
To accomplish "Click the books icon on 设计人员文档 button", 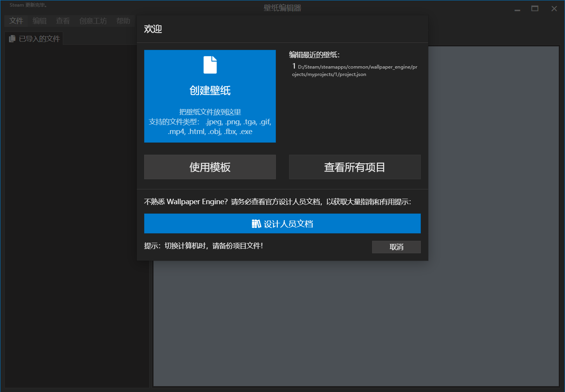I will [x=256, y=224].
